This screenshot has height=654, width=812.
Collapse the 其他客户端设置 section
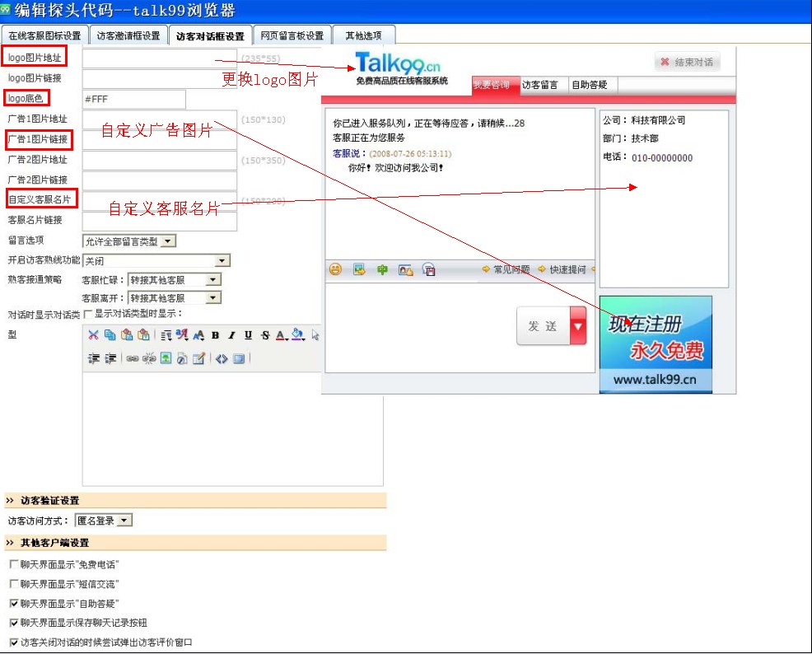coord(9,543)
